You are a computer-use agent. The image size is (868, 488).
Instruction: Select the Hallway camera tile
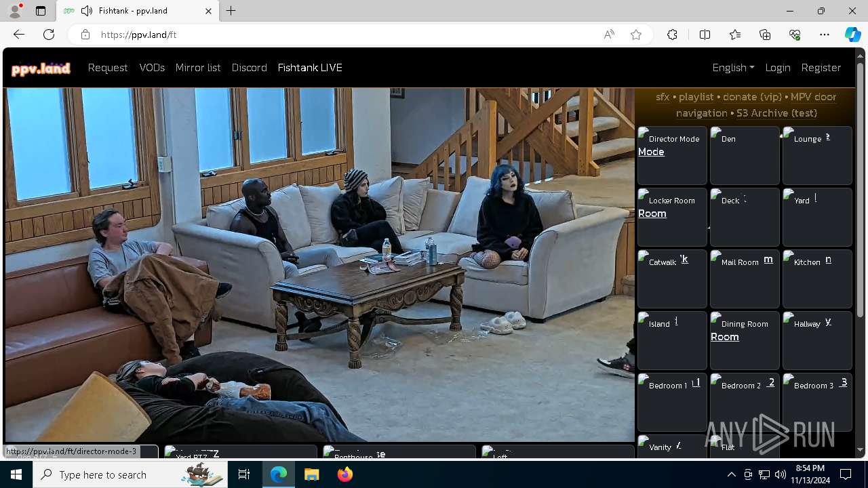point(817,340)
